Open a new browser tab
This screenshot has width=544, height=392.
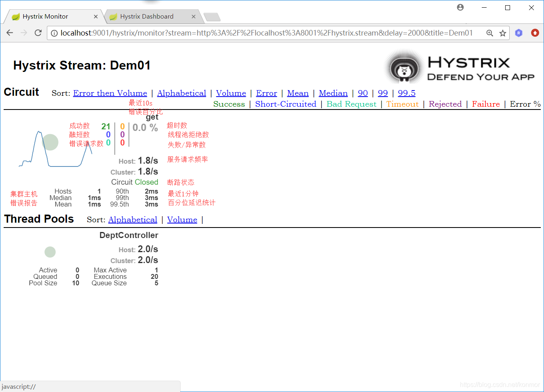212,17
